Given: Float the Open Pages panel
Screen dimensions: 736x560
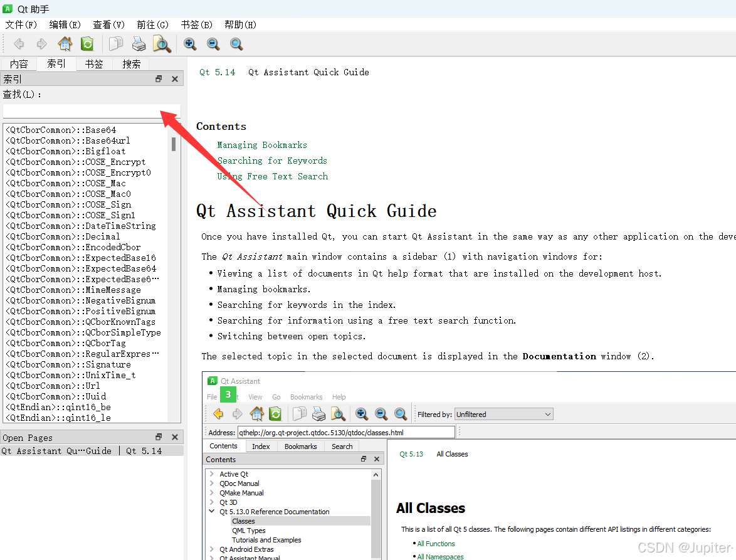Looking at the screenshot, I should [x=159, y=437].
